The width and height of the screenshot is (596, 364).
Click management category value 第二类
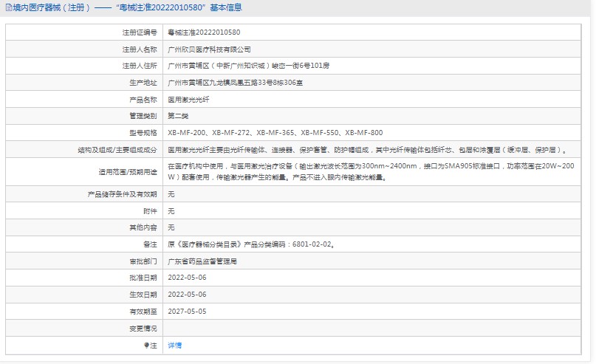pyautogui.click(x=178, y=116)
